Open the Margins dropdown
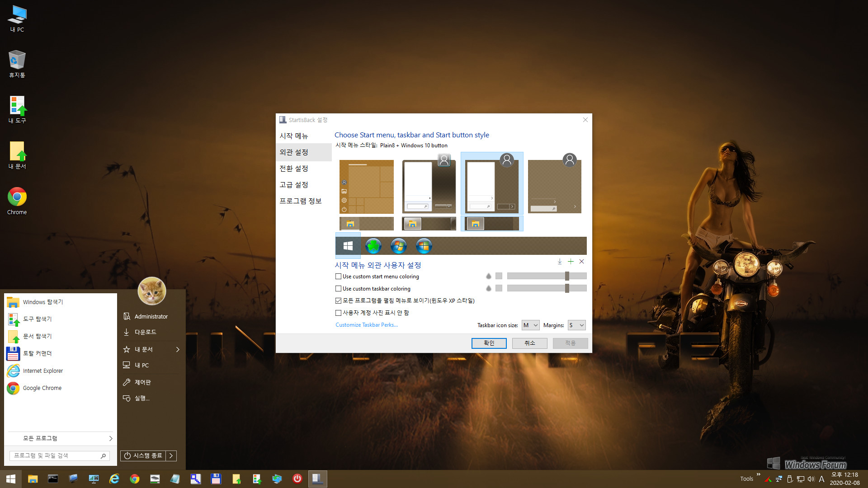This screenshot has height=488, width=868. [576, 325]
